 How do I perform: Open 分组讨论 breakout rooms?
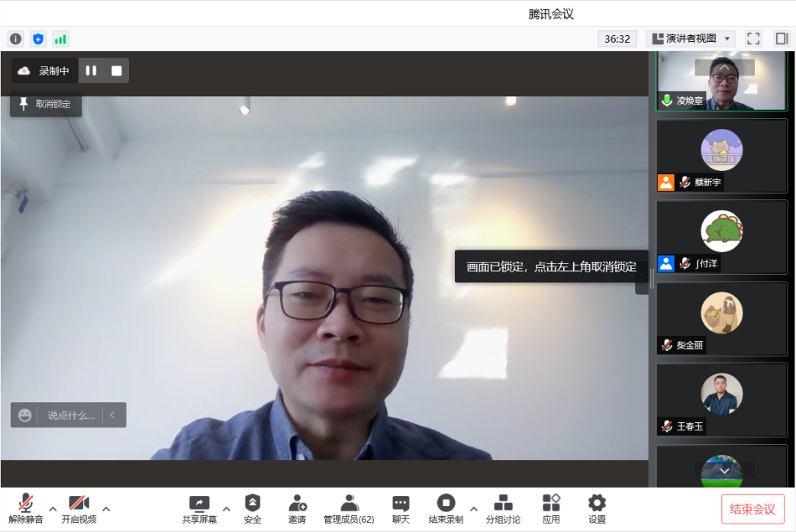(503, 508)
